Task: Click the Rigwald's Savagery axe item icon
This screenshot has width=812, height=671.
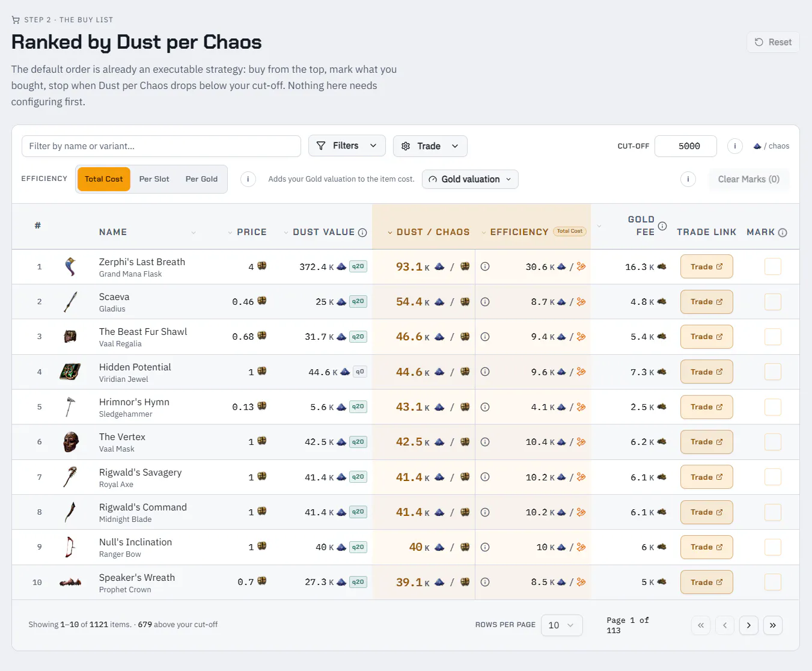Action: point(70,477)
